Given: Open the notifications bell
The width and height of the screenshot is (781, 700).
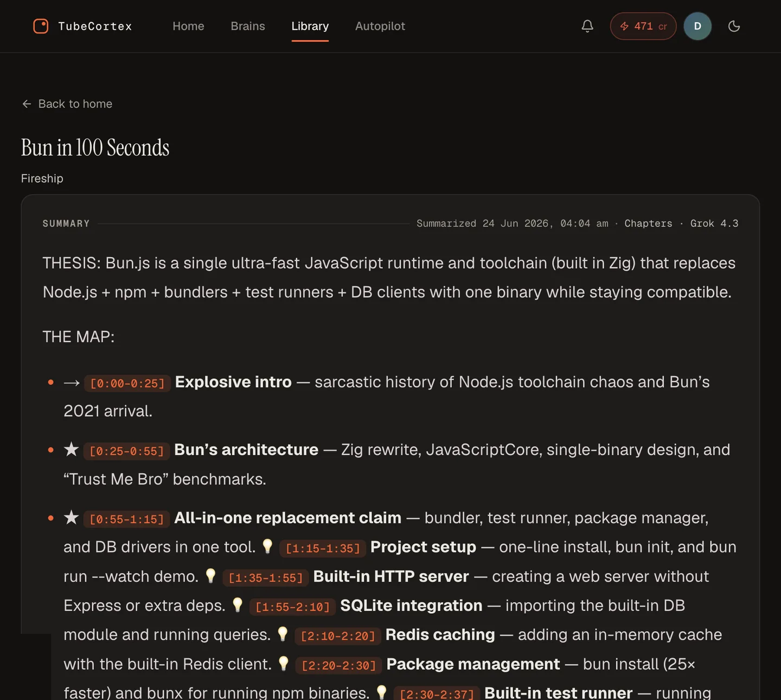Looking at the screenshot, I should 587,26.
